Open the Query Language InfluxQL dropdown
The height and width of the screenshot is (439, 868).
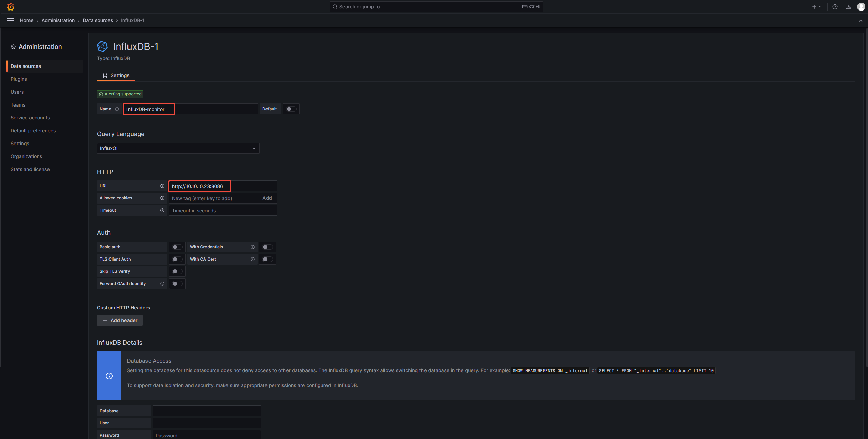click(178, 148)
